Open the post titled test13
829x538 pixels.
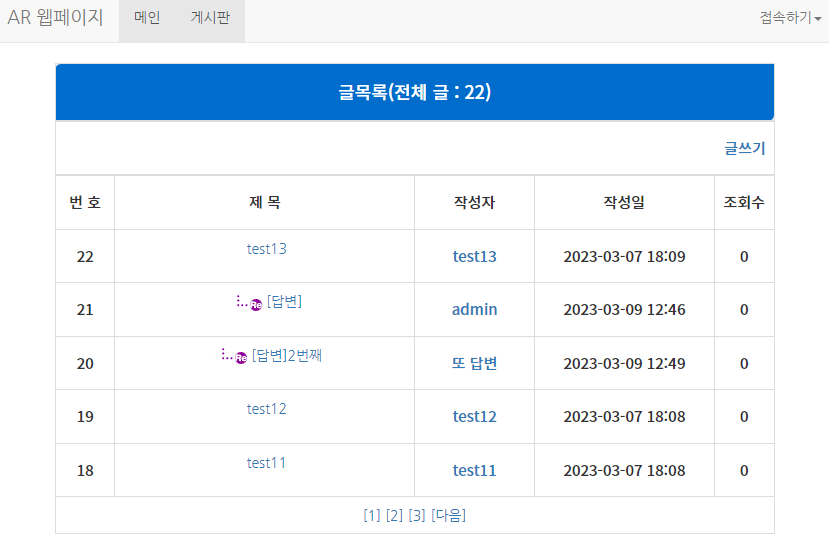(266, 249)
